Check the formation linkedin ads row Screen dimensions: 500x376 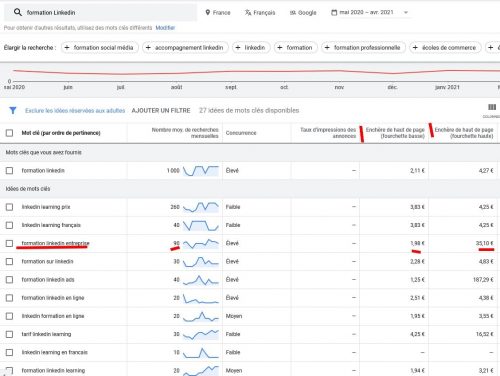(x=9, y=280)
